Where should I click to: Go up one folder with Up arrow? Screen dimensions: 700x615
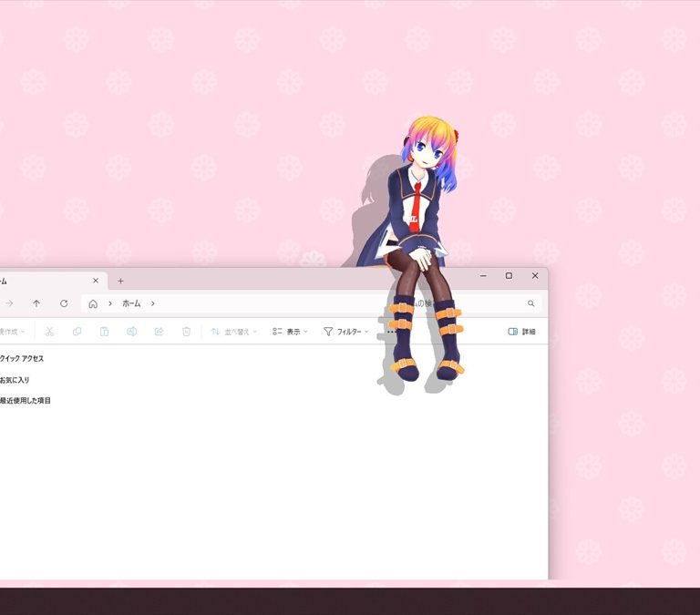tap(36, 303)
